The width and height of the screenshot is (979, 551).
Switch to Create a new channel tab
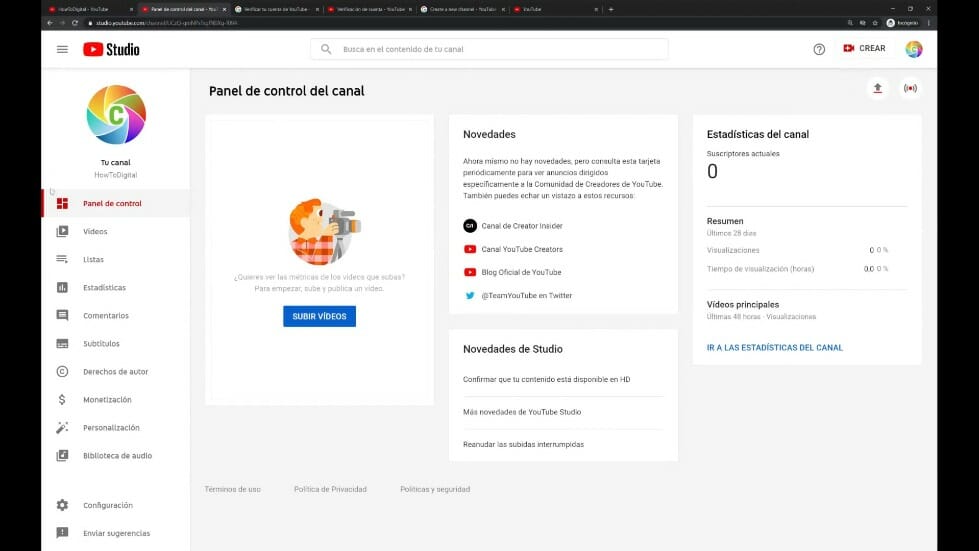(x=461, y=9)
